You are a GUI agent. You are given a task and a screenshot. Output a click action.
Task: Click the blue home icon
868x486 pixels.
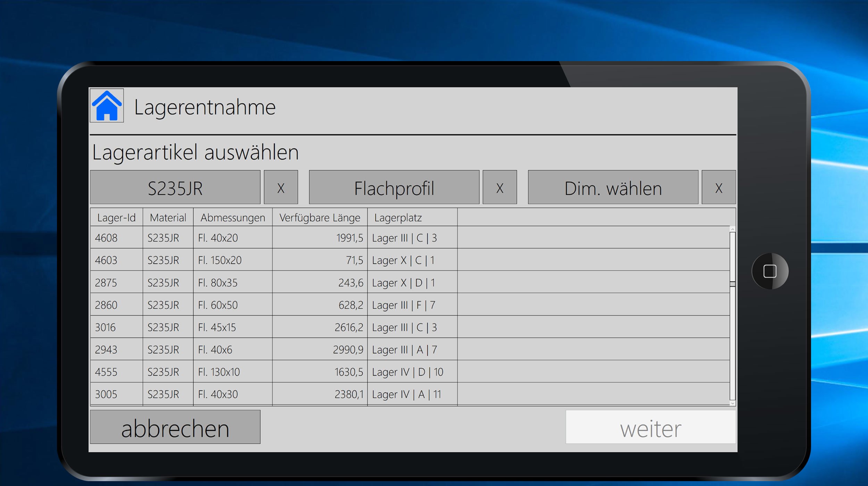[x=107, y=106]
